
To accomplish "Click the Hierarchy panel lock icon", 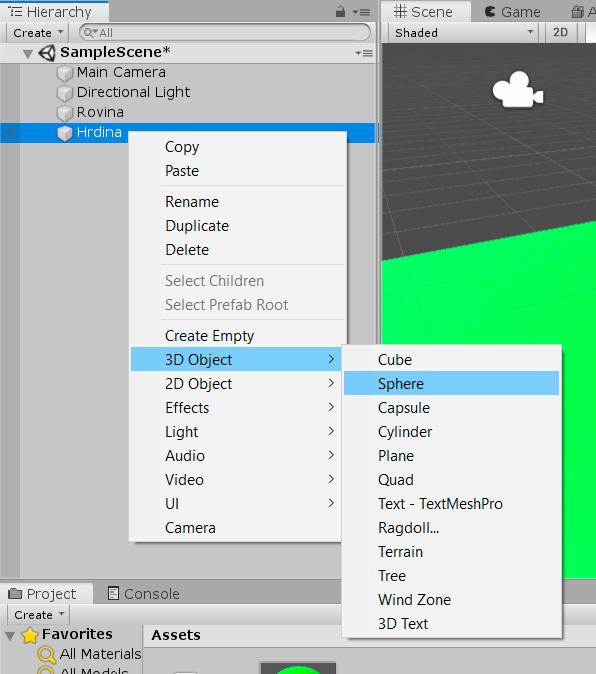I will 340,12.
